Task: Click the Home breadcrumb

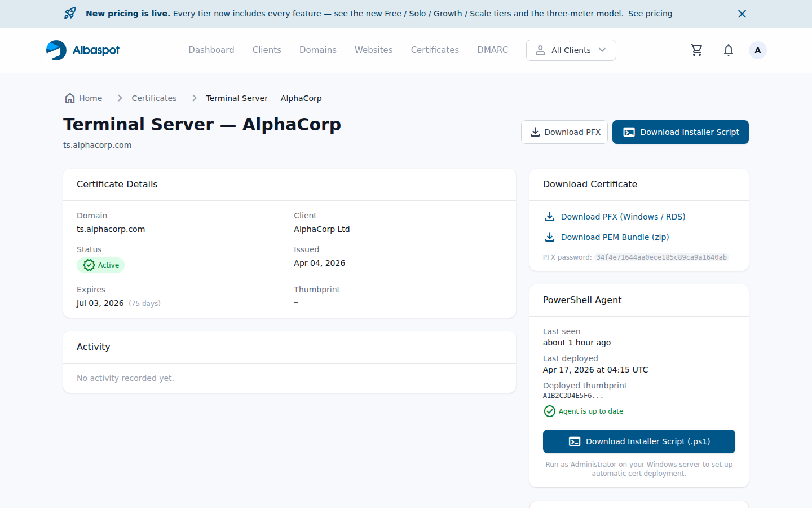Action: [83, 98]
